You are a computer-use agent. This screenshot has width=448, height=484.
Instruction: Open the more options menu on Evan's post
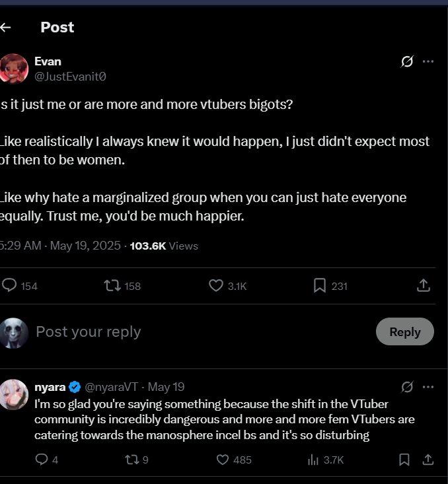428,61
